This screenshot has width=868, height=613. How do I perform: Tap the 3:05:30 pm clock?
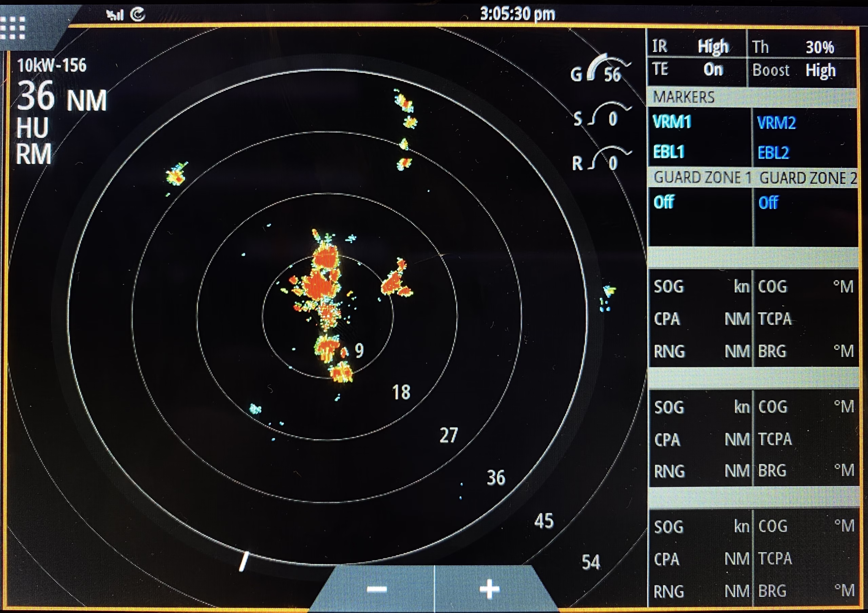(x=517, y=14)
